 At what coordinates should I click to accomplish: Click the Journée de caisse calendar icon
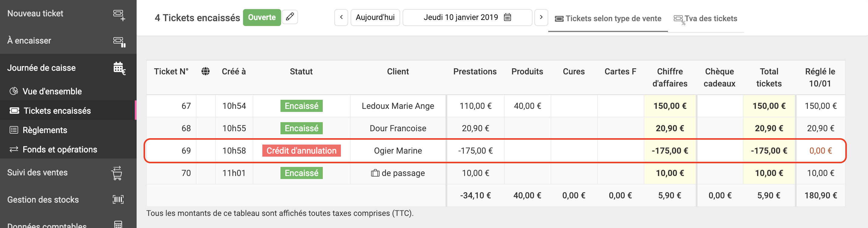pyautogui.click(x=119, y=68)
